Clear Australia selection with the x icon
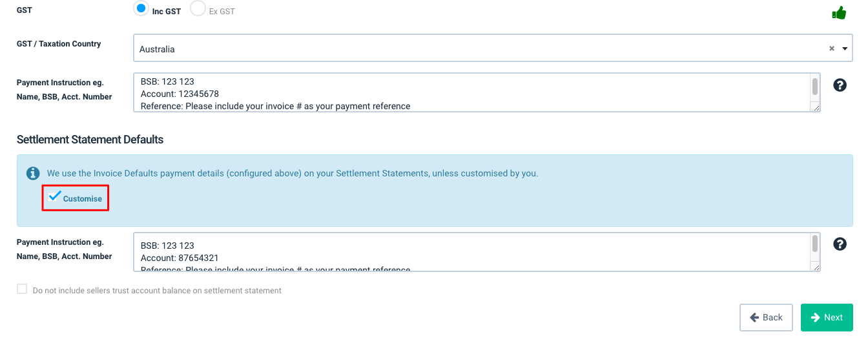 (x=832, y=48)
